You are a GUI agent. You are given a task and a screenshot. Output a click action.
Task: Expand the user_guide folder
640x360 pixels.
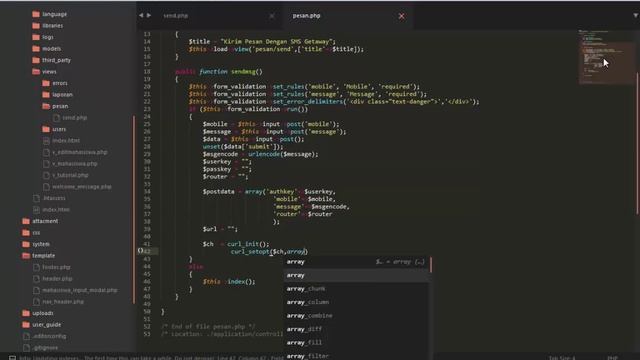click(x=26, y=324)
